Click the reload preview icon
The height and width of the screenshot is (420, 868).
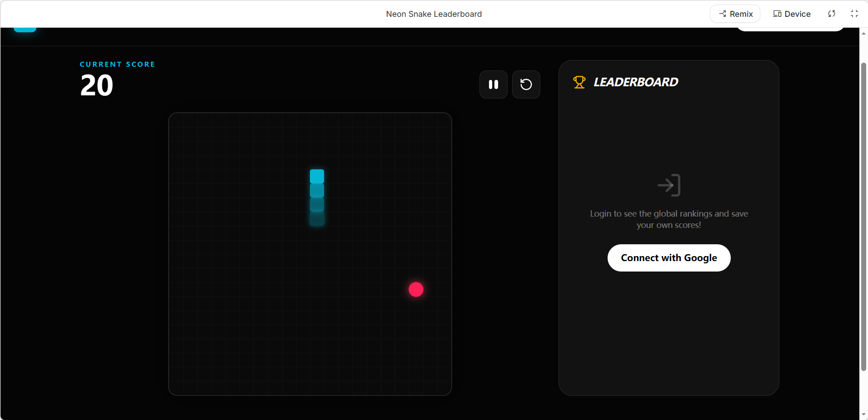(832, 14)
